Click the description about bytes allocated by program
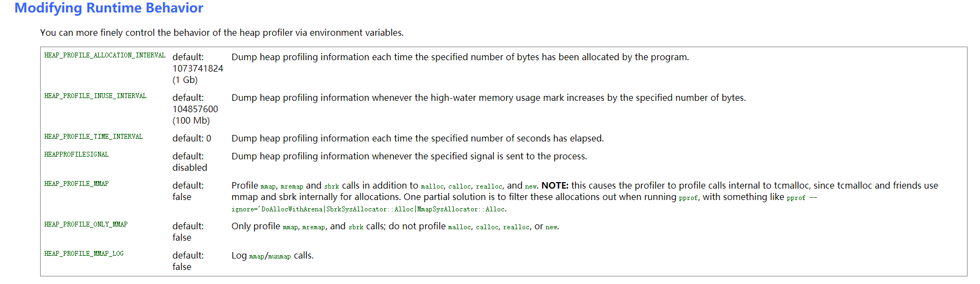980x284 pixels. click(460, 57)
